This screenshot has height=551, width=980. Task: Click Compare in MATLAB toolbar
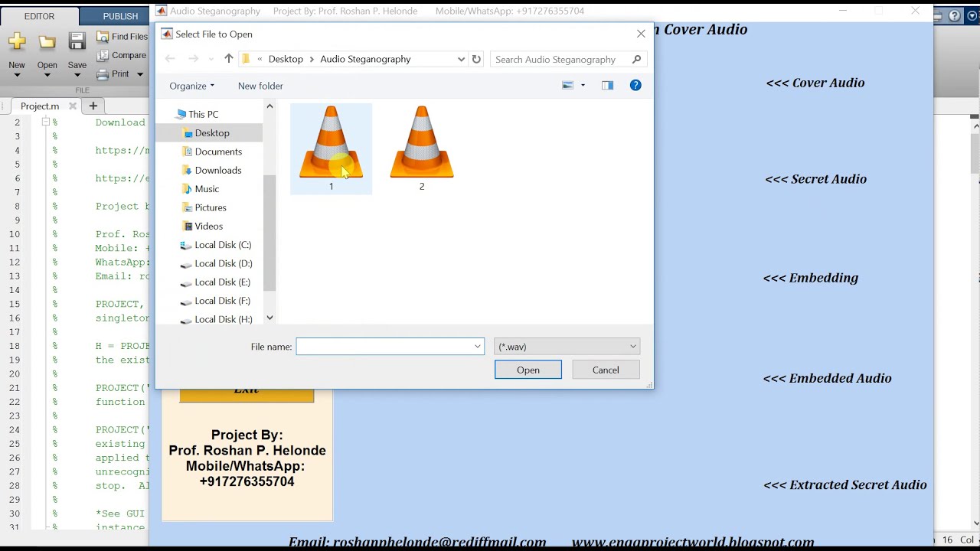coord(122,55)
